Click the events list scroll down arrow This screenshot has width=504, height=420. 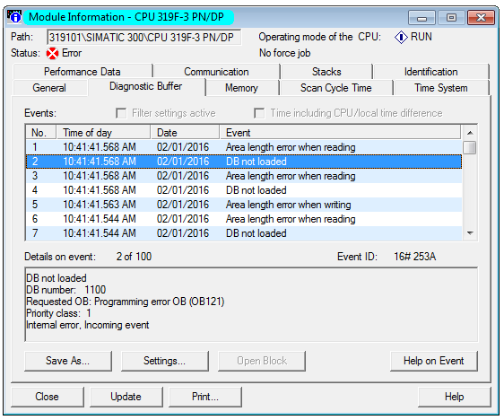point(470,233)
